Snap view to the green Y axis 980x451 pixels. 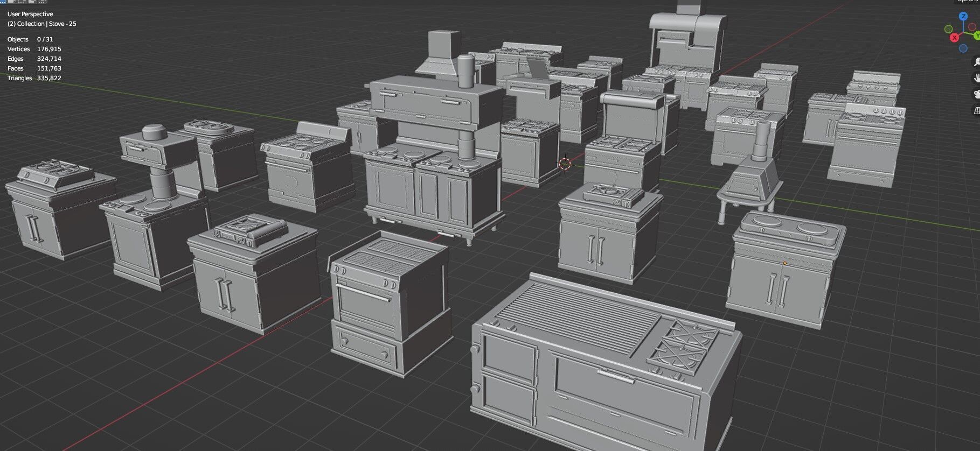977,36
